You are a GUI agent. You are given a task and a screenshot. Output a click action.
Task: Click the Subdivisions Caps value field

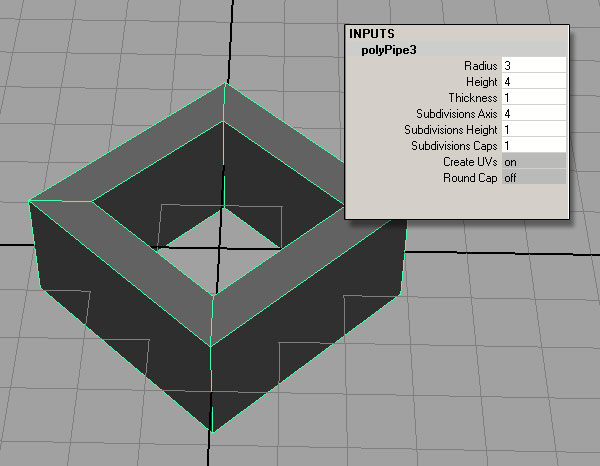click(534, 146)
